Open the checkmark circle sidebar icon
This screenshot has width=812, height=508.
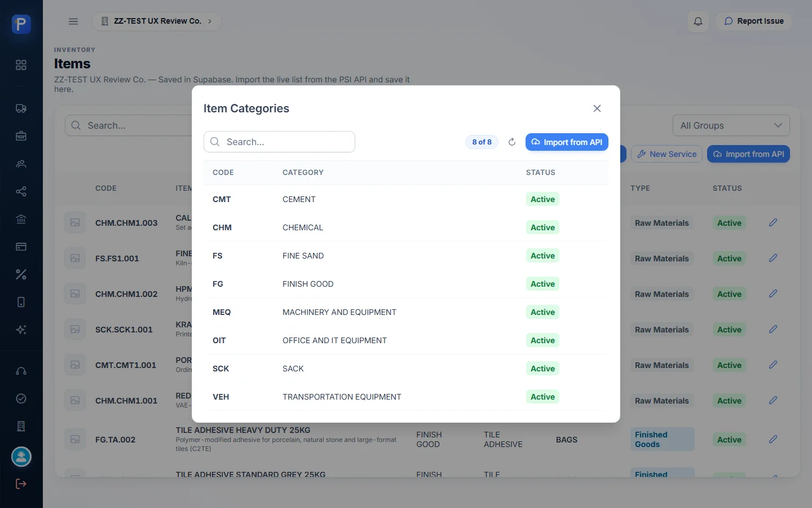pyautogui.click(x=21, y=398)
